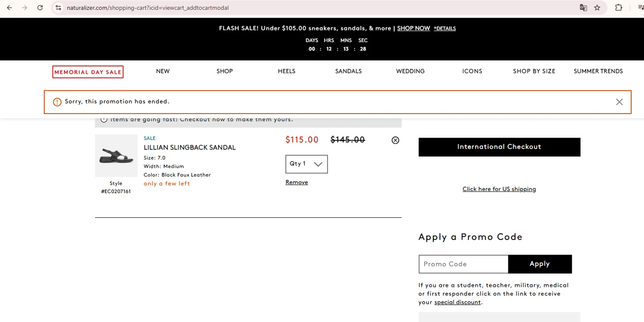Viewport: 644px width, 322px height.
Task: Click the browser address bar URL
Action: coord(148,8)
